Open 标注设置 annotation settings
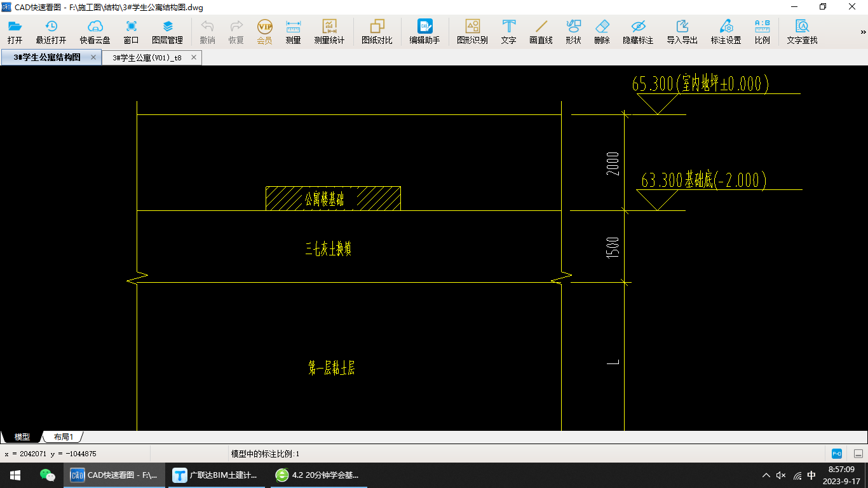This screenshot has width=868, height=488. click(x=726, y=32)
